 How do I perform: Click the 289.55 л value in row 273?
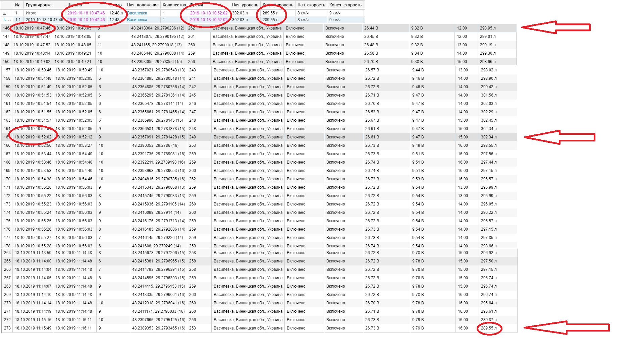[x=489, y=328]
